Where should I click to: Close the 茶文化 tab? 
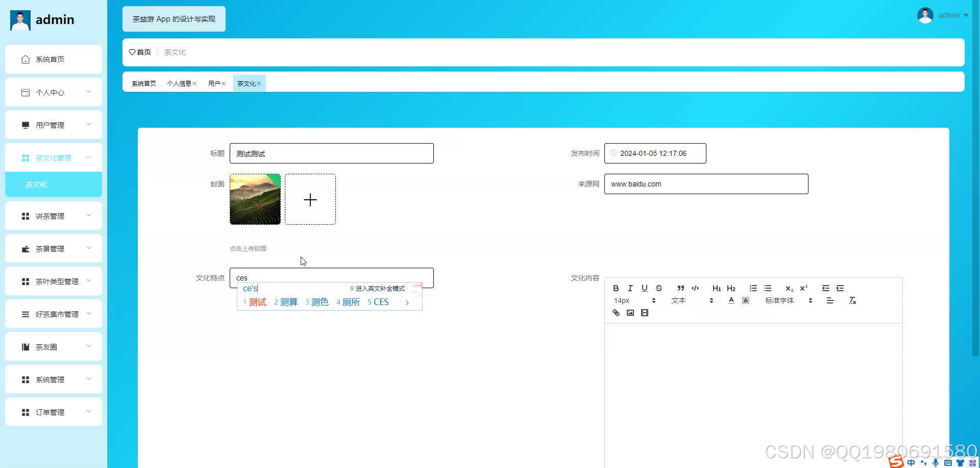(259, 84)
